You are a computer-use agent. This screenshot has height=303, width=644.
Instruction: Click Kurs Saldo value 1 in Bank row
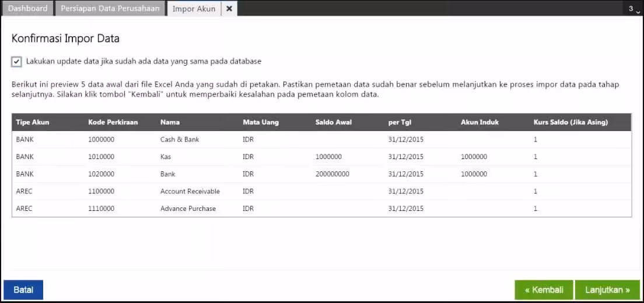535,174
